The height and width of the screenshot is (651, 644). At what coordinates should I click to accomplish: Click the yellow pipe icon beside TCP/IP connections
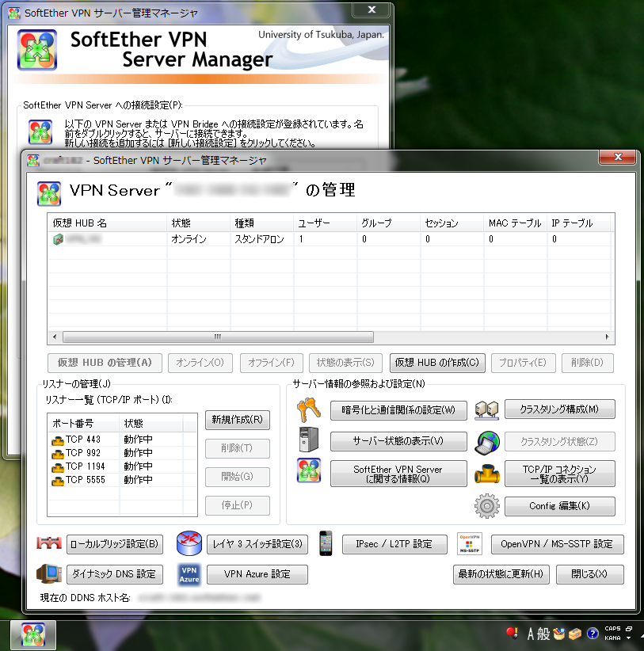coord(486,474)
